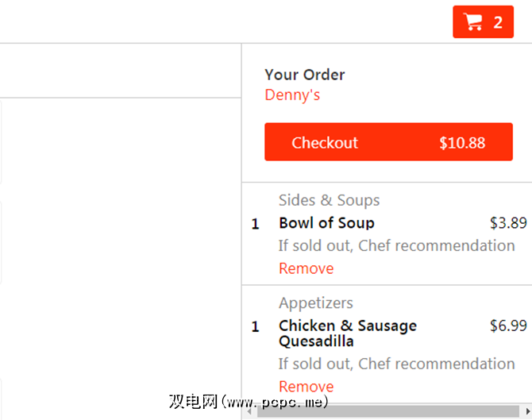This screenshot has width=532, height=420.
Task: Select the Chicken & Sausage Quesadilla name
Action: (x=348, y=333)
